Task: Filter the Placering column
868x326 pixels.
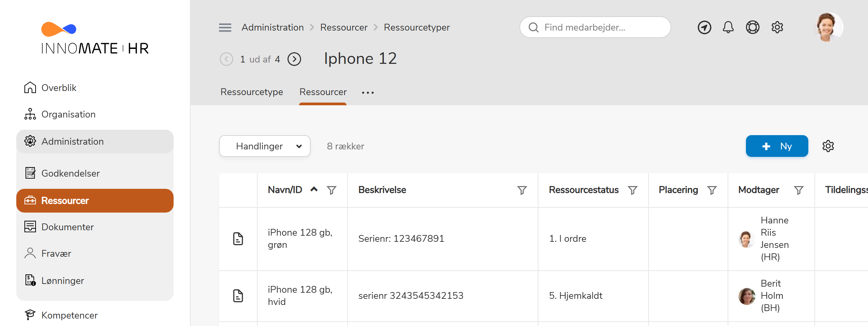Action: [x=712, y=190]
